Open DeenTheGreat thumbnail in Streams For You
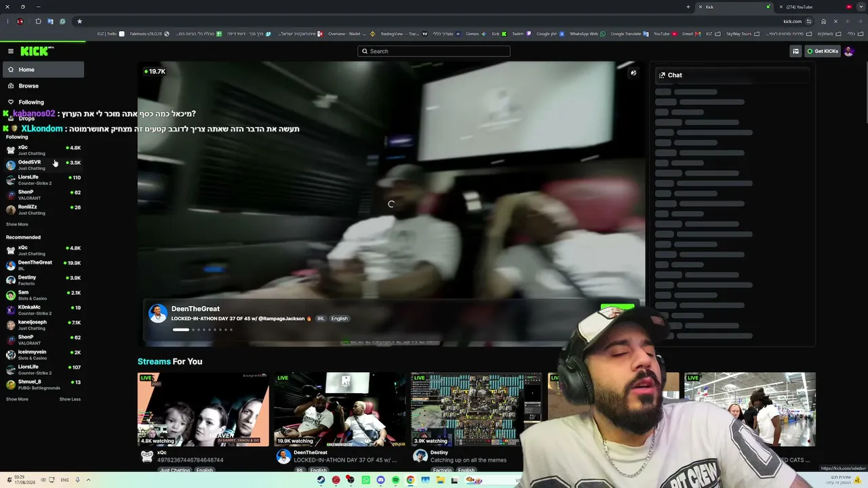 (x=340, y=409)
